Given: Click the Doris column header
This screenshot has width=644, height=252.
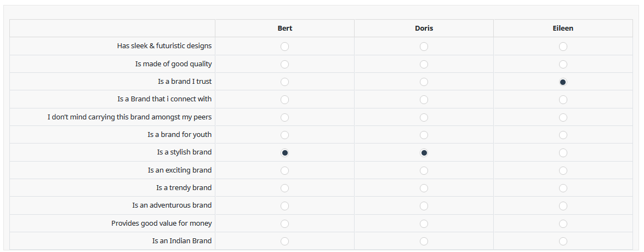Looking at the screenshot, I should coord(424,28).
